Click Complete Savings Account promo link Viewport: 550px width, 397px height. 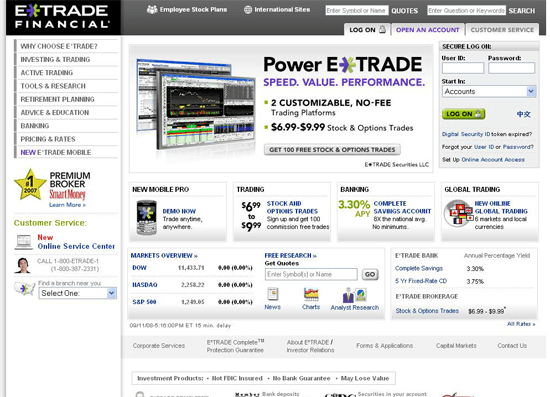click(402, 207)
